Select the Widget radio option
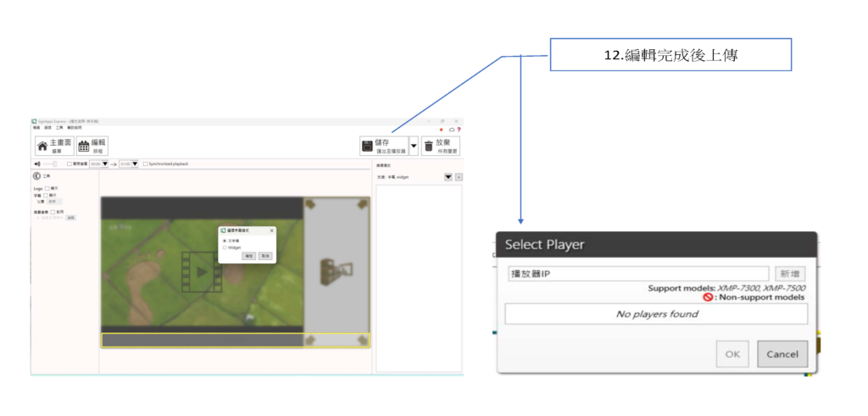 click(224, 247)
